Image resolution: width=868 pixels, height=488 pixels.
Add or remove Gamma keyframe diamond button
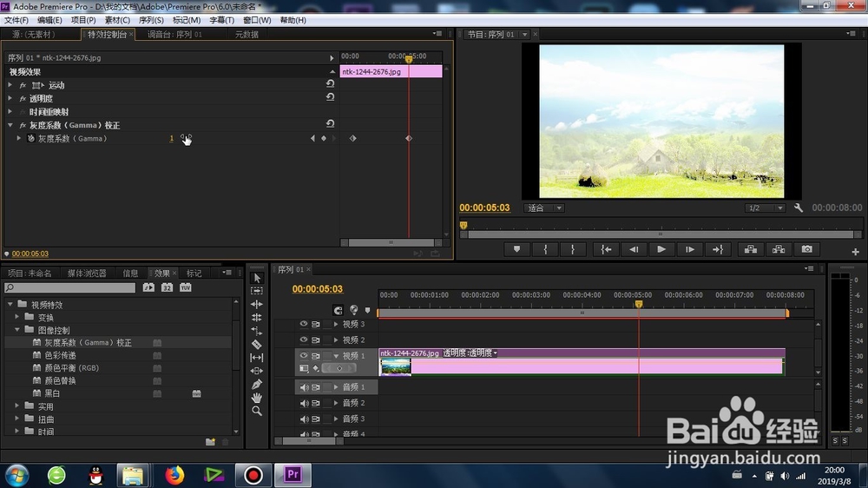click(324, 138)
